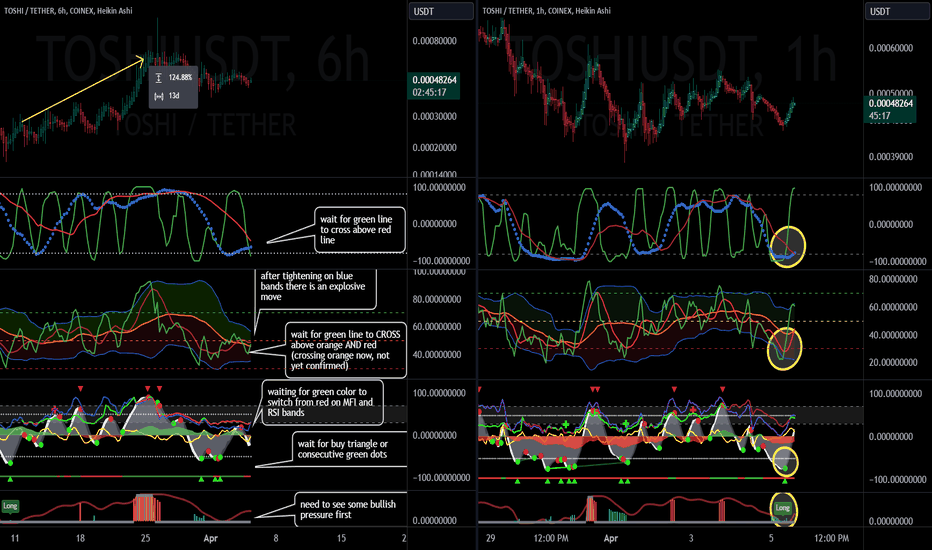The width and height of the screenshot is (932, 550).
Task: Open the USDT currency selector on 1h chart
Action: click(x=898, y=11)
